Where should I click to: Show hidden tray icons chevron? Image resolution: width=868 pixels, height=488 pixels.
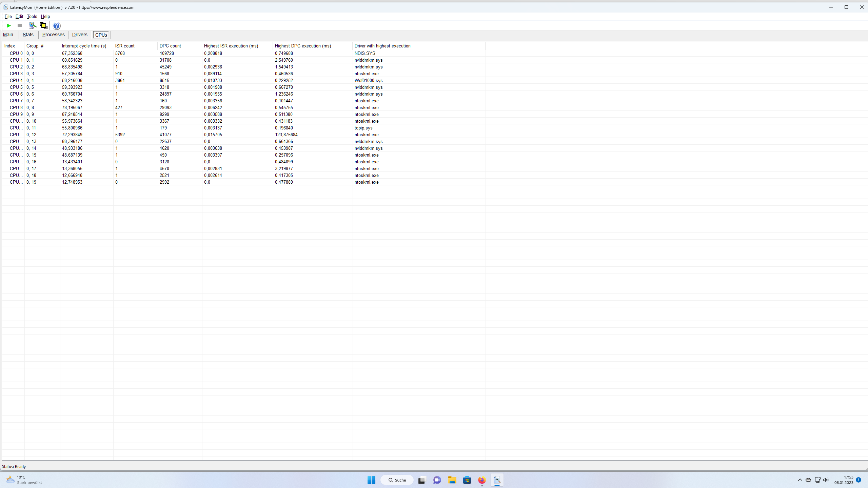pyautogui.click(x=800, y=480)
